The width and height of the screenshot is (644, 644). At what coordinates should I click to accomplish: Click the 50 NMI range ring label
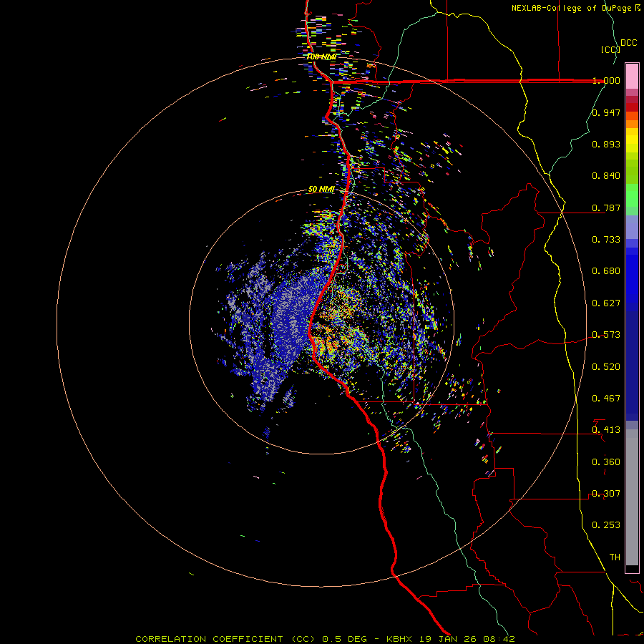pos(321,190)
